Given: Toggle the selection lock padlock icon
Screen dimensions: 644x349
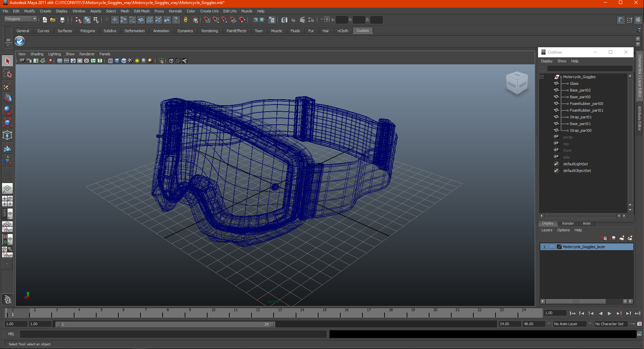Looking at the screenshot, I should point(186,20).
